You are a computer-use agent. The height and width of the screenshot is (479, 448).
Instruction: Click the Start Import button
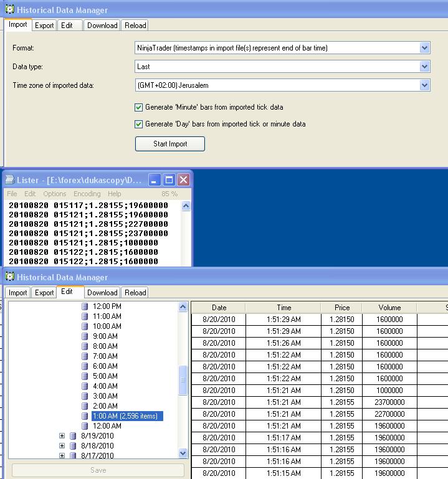click(x=170, y=144)
